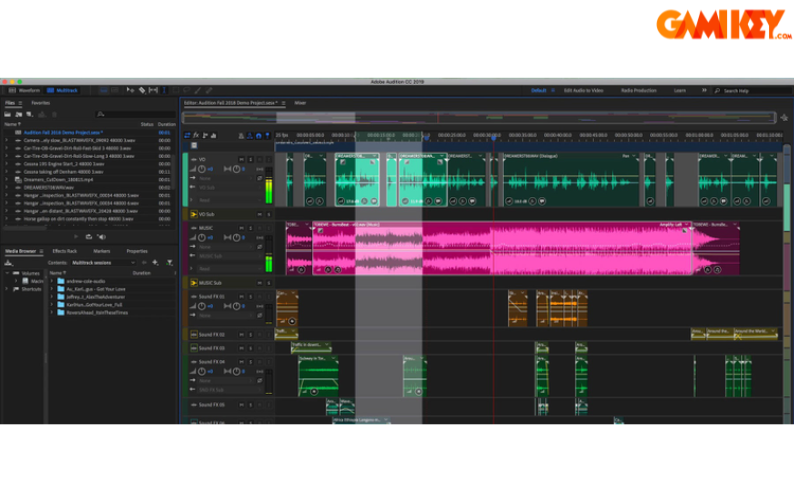This screenshot has height=500, width=800.
Task: Select the Default workspace
Action: 538,90
